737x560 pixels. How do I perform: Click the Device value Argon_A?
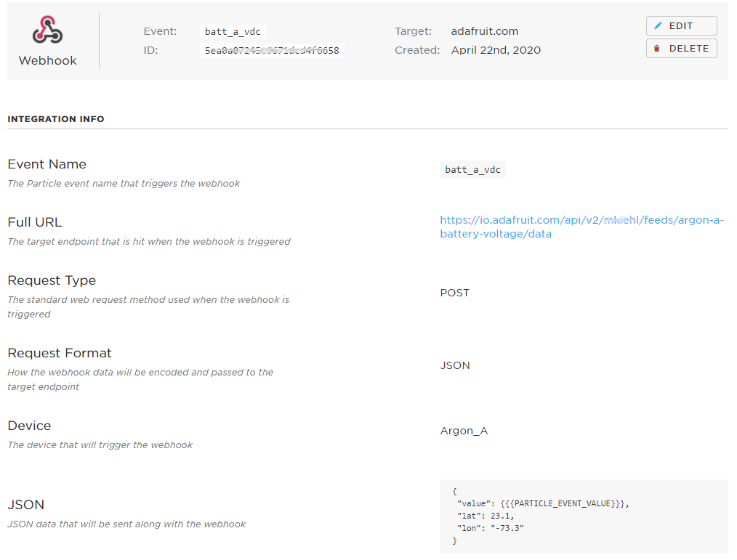pos(464,431)
